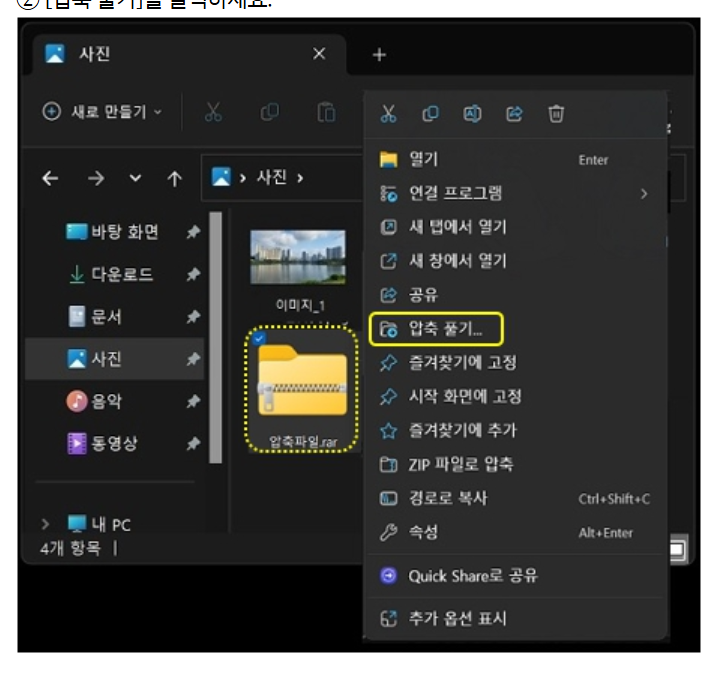
Task: Click the Quick Share purple icon
Action: click(x=388, y=576)
